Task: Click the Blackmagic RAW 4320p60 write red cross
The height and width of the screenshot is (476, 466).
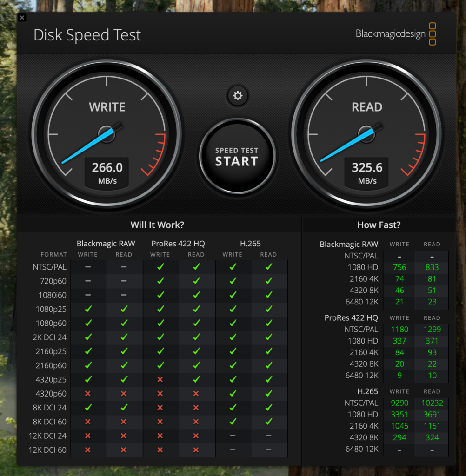Action: [88, 394]
